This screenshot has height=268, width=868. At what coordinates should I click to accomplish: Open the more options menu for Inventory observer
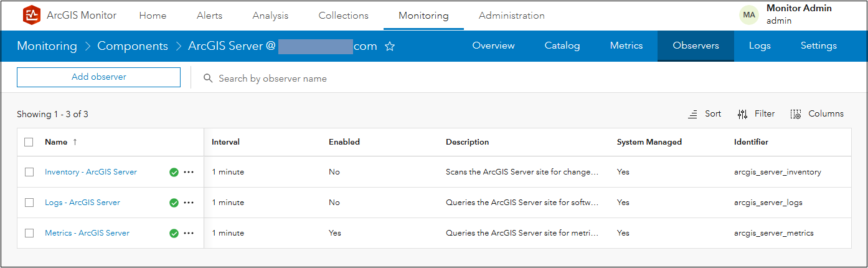coord(189,172)
